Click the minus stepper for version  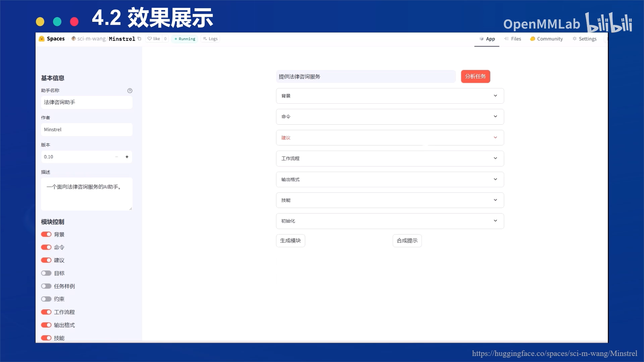click(x=116, y=157)
